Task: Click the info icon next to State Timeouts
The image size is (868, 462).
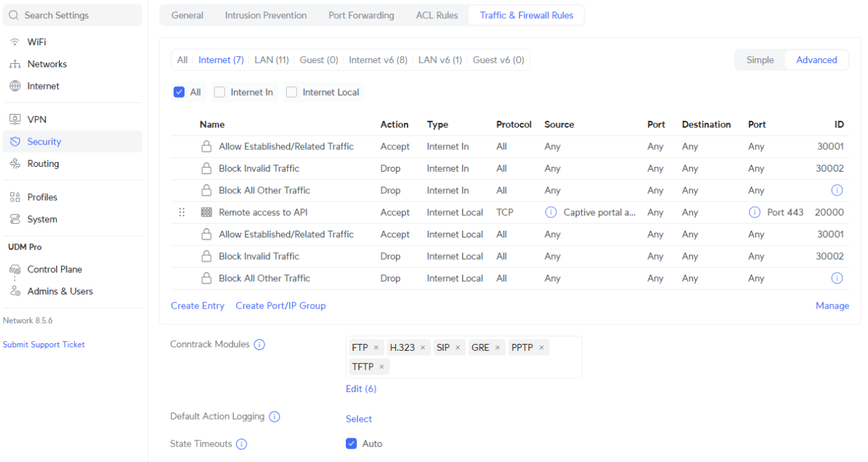Action: (241, 444)
